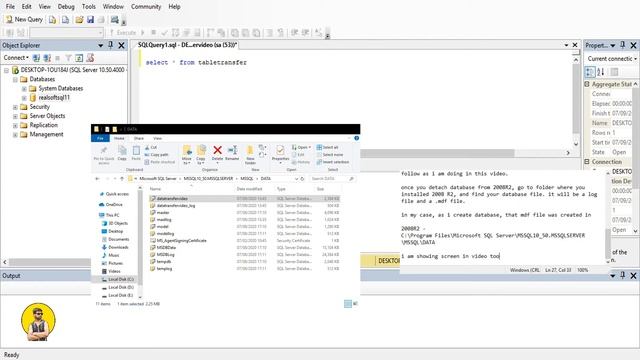640x360 pixels.
Task: Click Copy path in Explorer ribbon
Action: tap(156, 155)
